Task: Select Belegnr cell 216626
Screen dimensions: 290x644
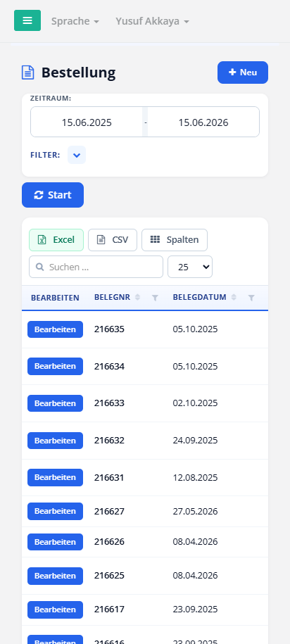Action: [x=109, y=542]
